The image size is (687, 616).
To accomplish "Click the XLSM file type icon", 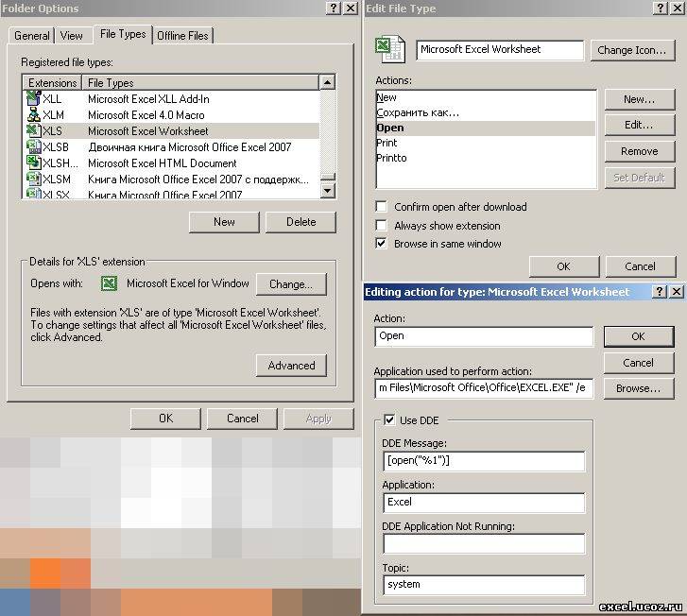I will click(x=34, y=180).
